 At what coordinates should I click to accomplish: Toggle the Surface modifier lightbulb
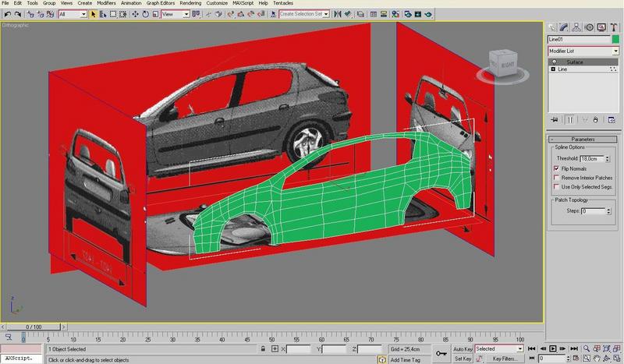click(x=554, y=62)
